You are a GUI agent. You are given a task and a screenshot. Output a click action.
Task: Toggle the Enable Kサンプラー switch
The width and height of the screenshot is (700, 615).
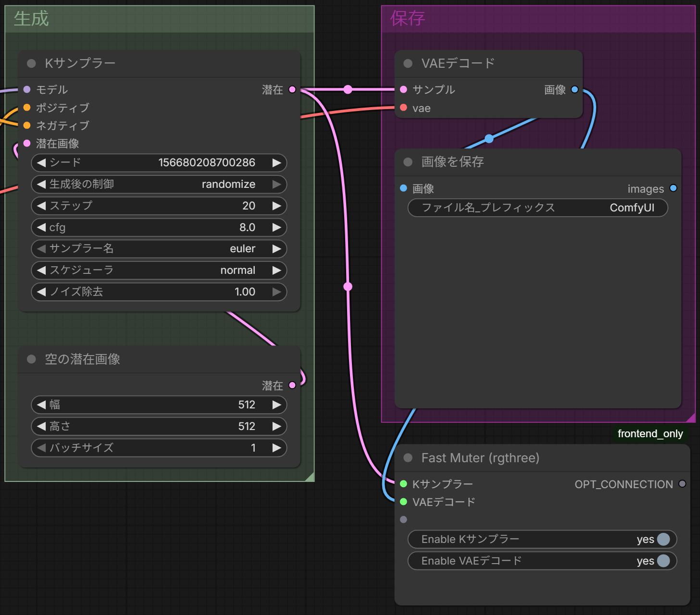click(663, 539)
